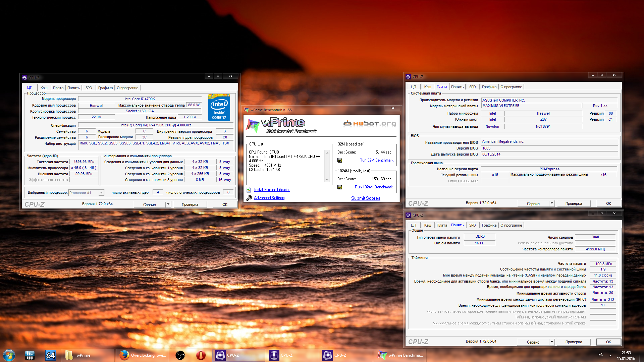The image size is (644, 362).
Task: Click the x 46.0 multiplier value
Action: point(84,168)
